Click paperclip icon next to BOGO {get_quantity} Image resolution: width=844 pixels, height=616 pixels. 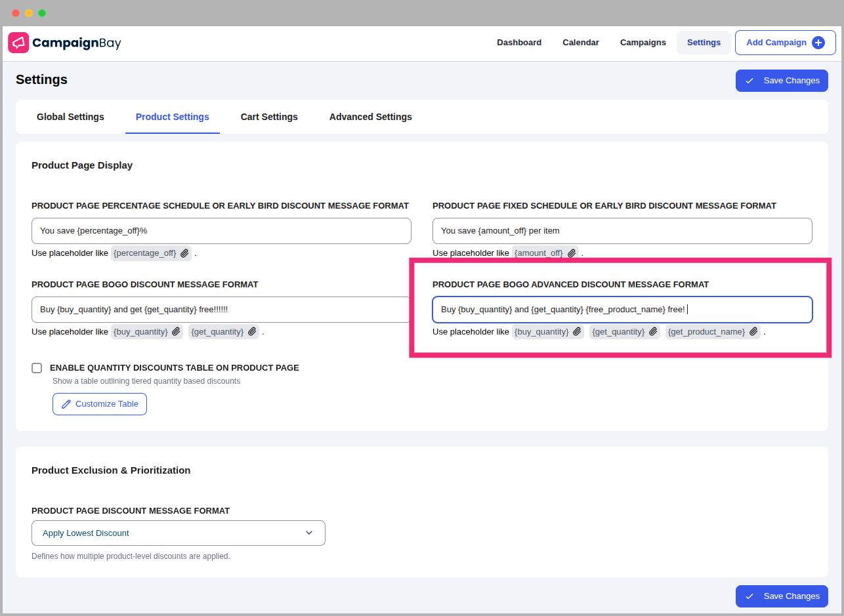[x=252, y=332]
